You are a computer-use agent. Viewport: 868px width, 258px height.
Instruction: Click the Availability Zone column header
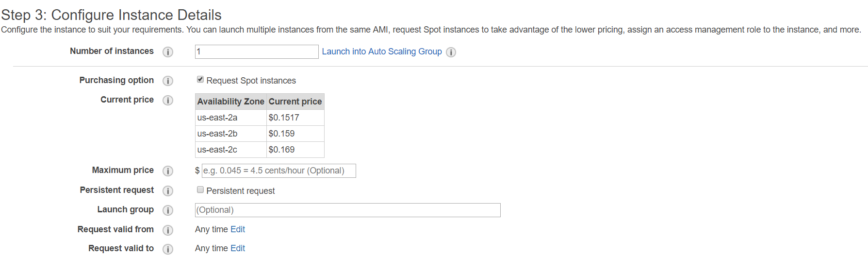[230, 102]
